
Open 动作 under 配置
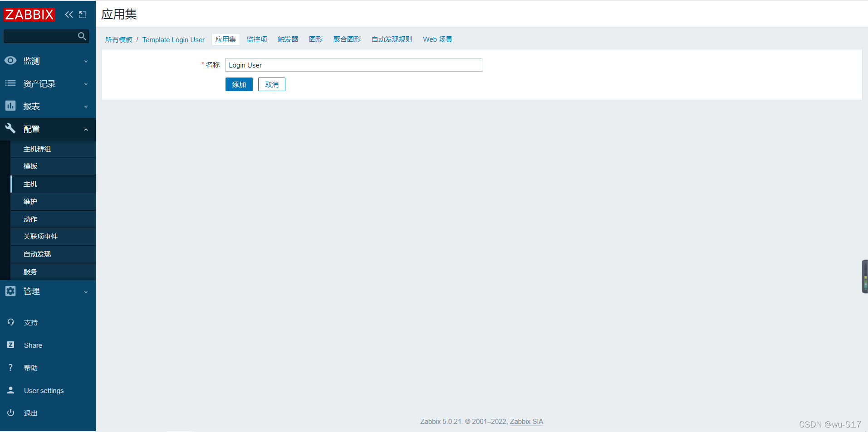[x=53, y=219]
